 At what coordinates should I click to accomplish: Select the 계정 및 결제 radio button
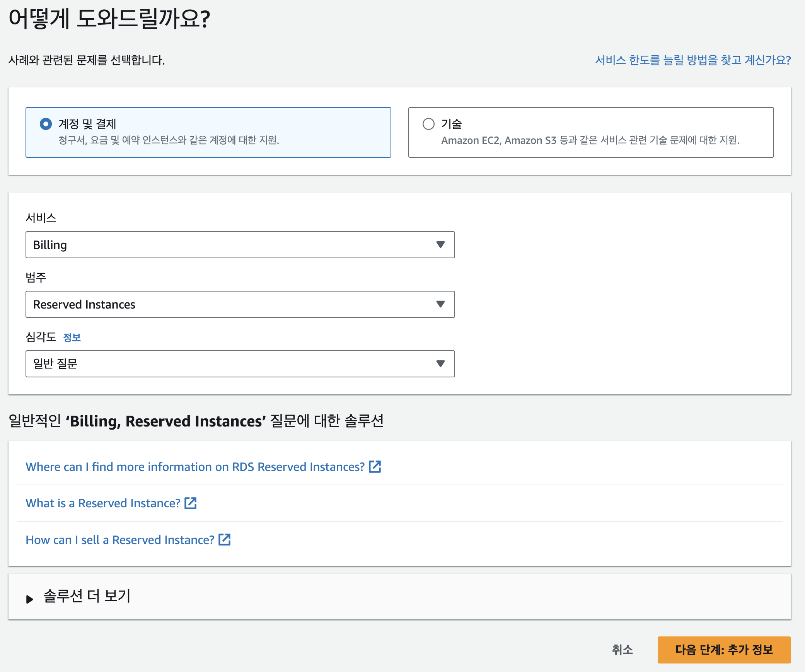click(x=46, y=124)
